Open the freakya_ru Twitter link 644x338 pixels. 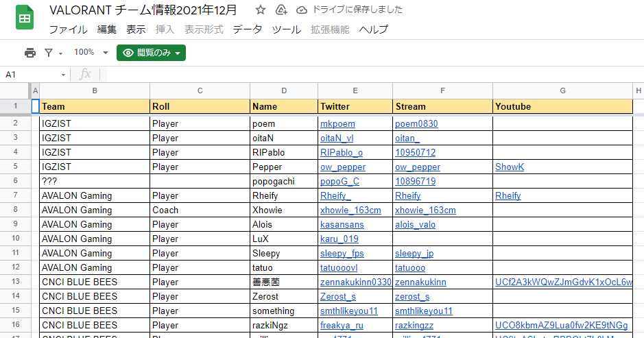342,325
